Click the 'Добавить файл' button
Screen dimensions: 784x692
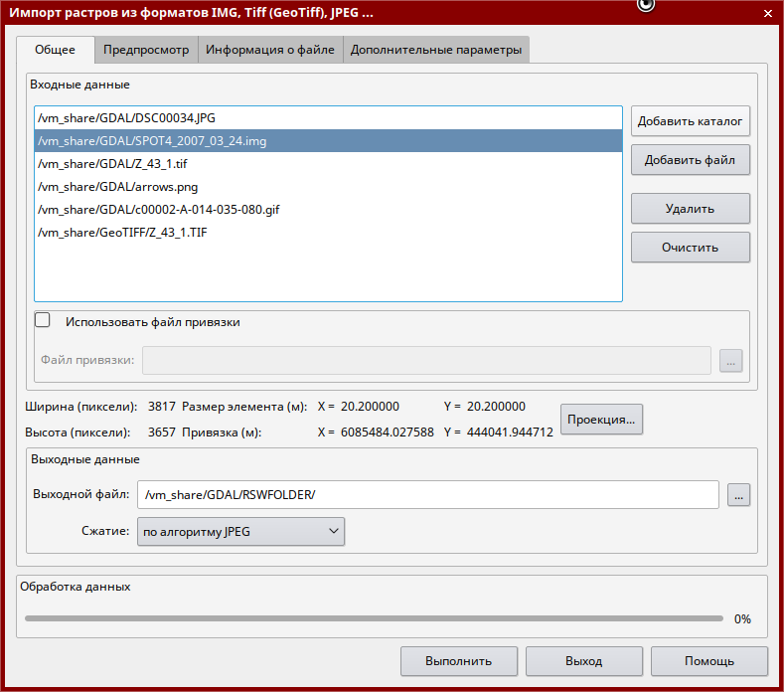pos(690,160)
